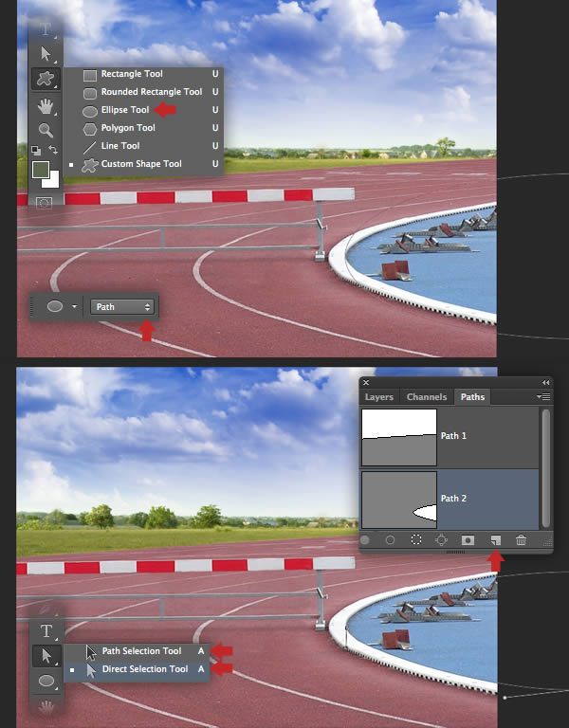The width and height of the screenshot is (569, 728).
Task: Choose Custom Shape Tool from flyout
Action: (143, 164)
